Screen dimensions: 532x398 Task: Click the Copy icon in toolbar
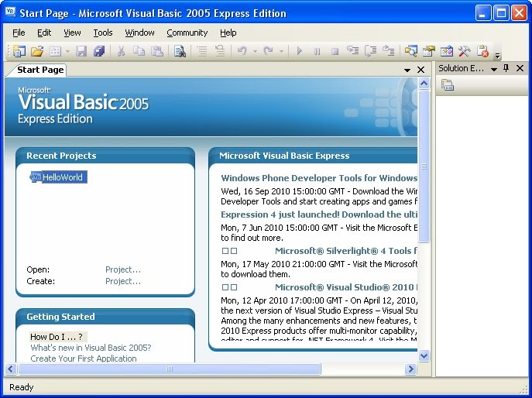click(x=139, y=51)
